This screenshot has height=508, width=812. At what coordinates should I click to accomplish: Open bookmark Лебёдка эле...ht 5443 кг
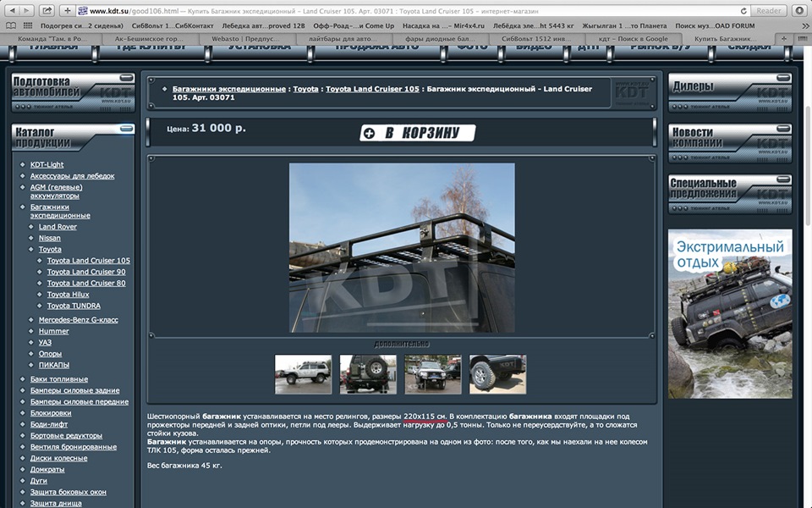coord(534,25)
